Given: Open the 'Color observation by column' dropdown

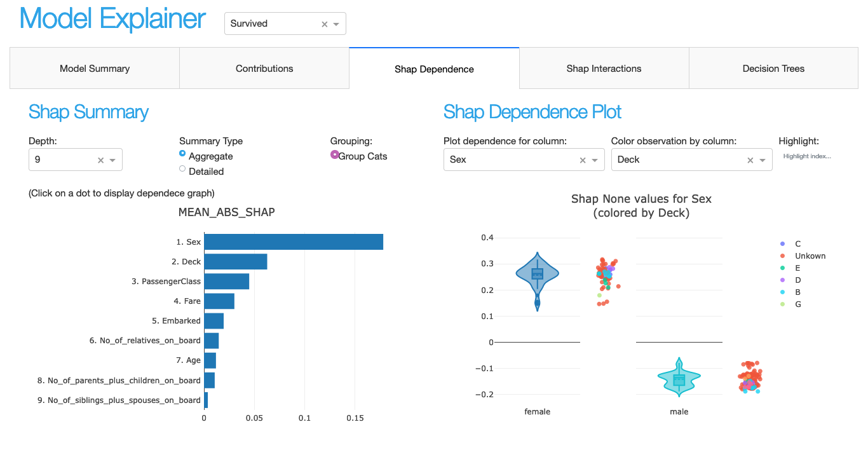Looking at the screenshot, I should coord(763,160).
